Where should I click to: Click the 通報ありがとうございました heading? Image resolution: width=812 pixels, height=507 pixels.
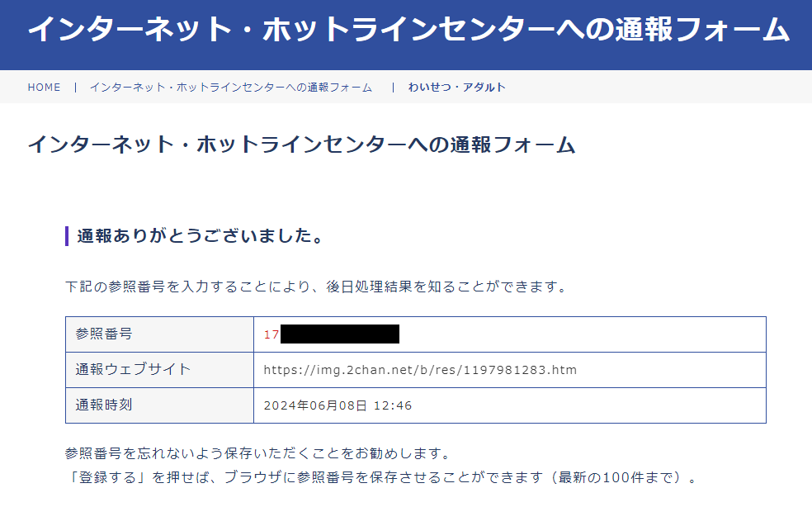pyautogui.click(x=199, y=237)
